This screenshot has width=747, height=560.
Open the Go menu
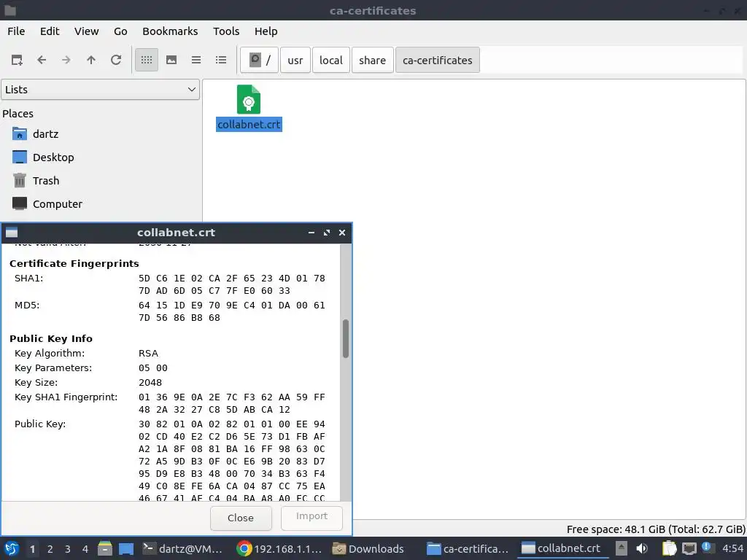pos(120,31)
